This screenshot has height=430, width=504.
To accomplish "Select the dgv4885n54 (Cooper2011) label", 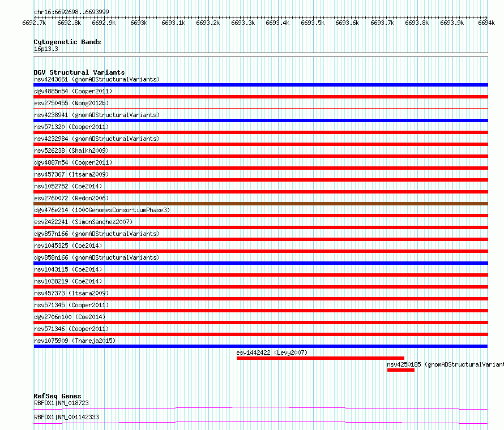I will 73,91.
